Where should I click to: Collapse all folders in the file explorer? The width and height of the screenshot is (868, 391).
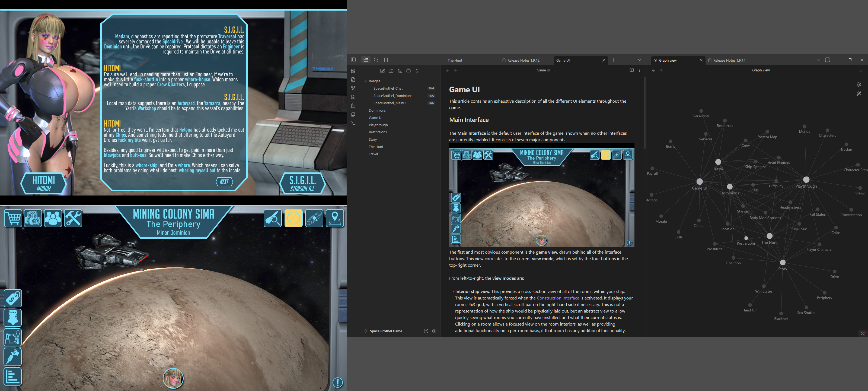click(417, 71)
